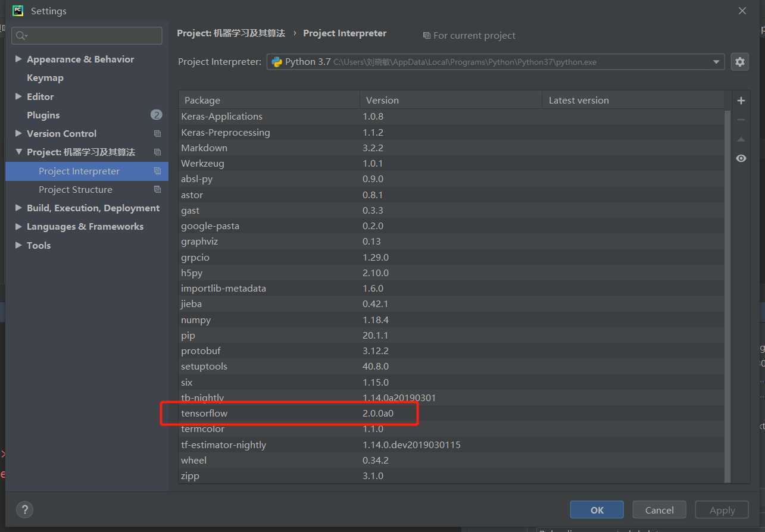
Task: Click copy icon beside Project Structure
Action: 157,190
